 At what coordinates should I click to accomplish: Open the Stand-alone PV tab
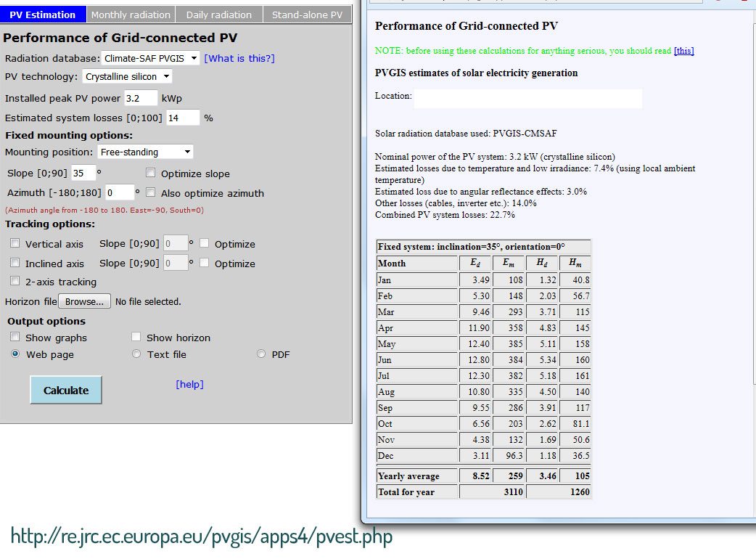point(307,15)
